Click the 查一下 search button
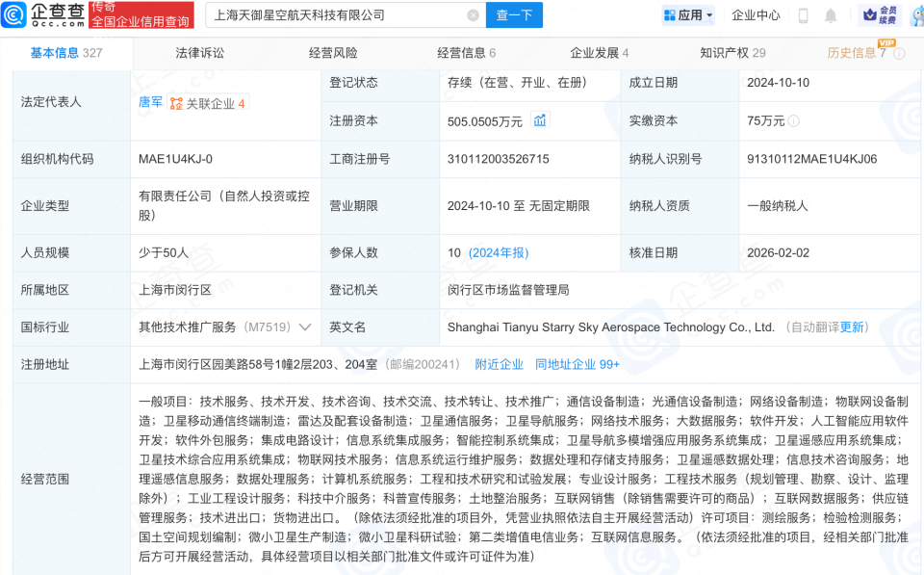 [x=513, y=15]
